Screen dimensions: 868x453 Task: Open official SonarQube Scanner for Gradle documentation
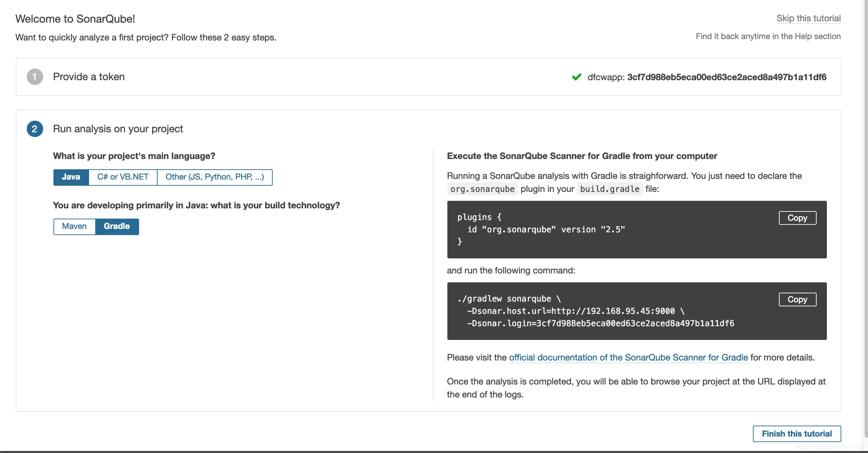628,357
